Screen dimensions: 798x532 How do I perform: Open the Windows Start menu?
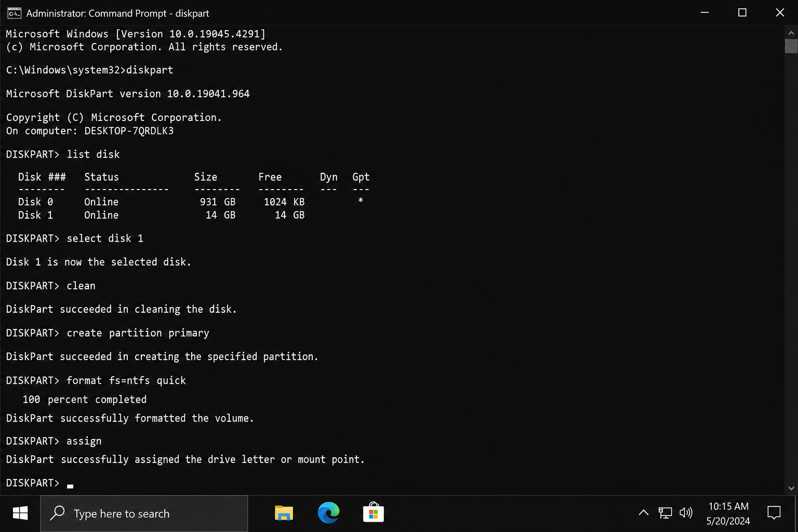(20, 513)
